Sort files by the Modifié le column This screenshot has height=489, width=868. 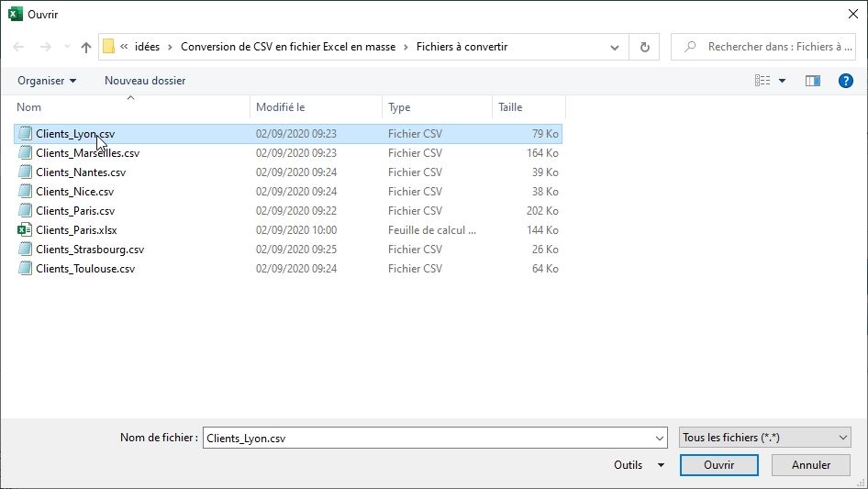280,107
